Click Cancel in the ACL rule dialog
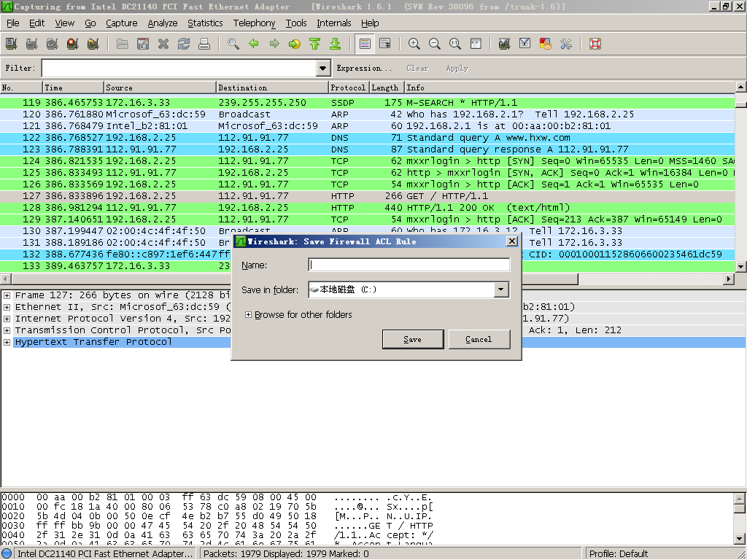 pos(479,339)
